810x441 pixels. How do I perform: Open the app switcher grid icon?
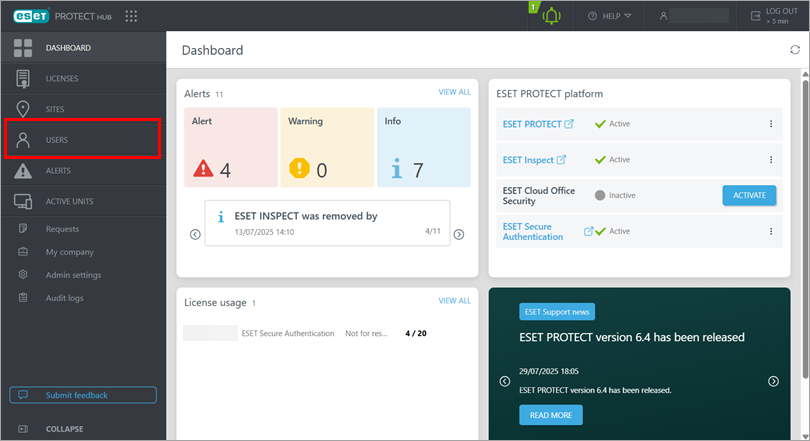(x=131, y=16)
